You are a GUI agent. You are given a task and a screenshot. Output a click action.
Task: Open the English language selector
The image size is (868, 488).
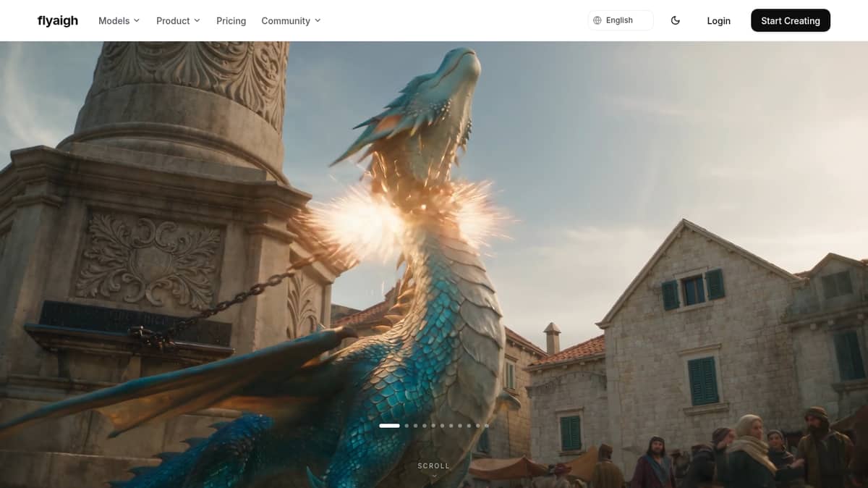click(x=621, y=20)
